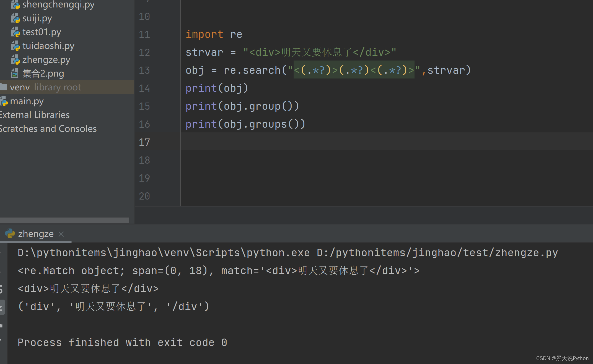Open test01.py from the file list
The image size is (593, 364).
click(42, 32)
